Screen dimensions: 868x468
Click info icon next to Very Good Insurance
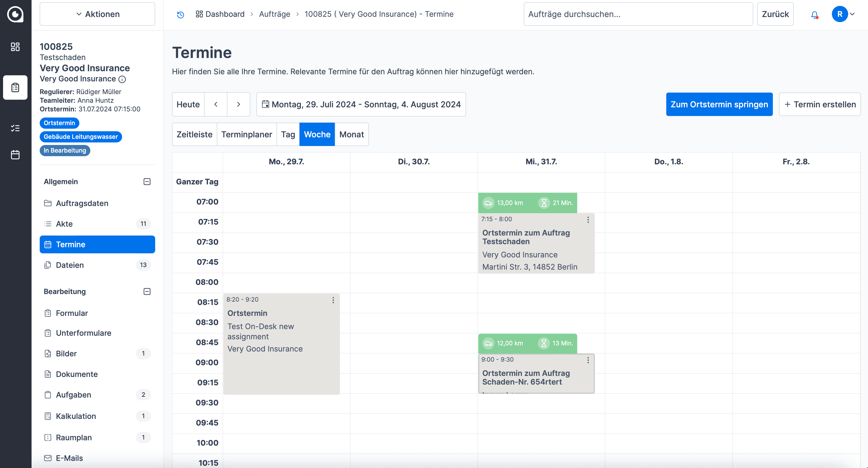click(x=122, y=79)
